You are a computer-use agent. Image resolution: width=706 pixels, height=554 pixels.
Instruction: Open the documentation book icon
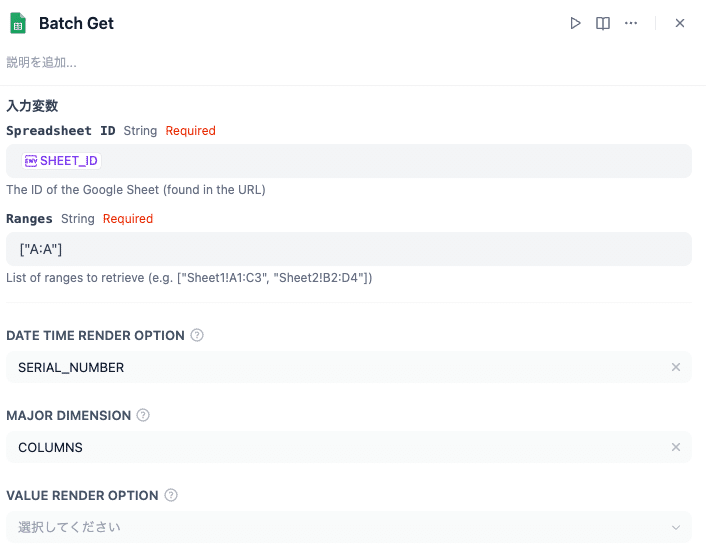point(603,23)
